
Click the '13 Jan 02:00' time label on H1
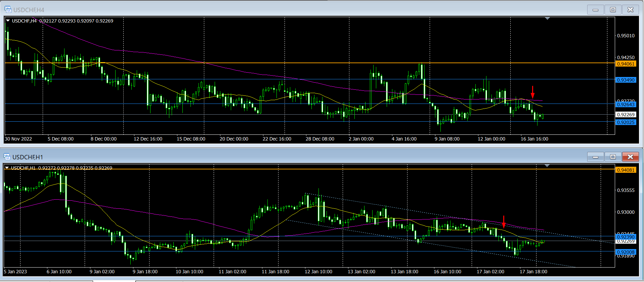361,272
